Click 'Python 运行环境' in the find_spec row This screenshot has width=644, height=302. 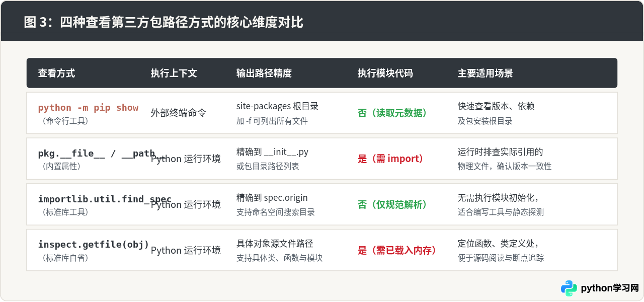point(186,205)
